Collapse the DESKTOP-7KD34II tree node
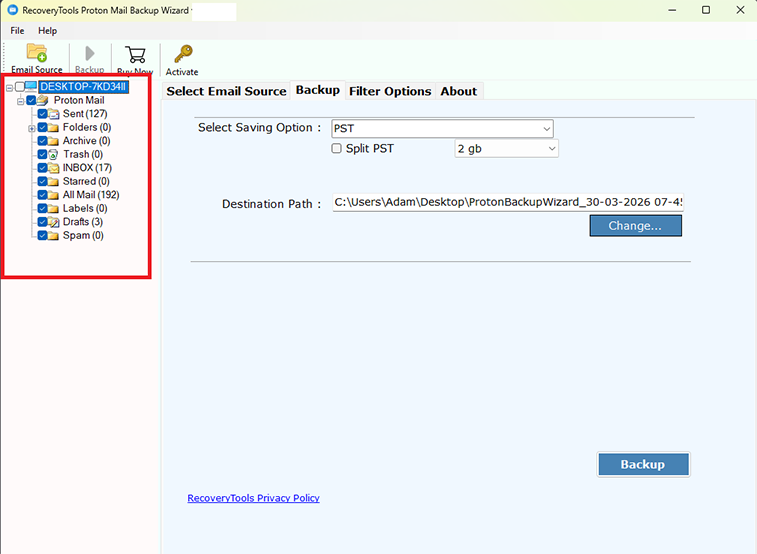Image resolution: width=757 pixels, height=554 pixels. 9,88
